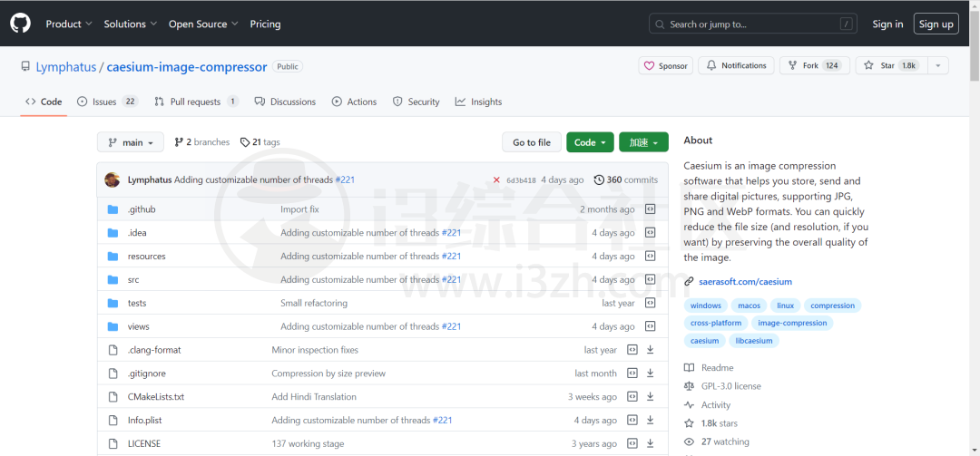Image resolution: width=980 pixels, height=456 pixels.
Task: Switch to the Insights tab
Action: pyautogui.click(x=479, y=102)
